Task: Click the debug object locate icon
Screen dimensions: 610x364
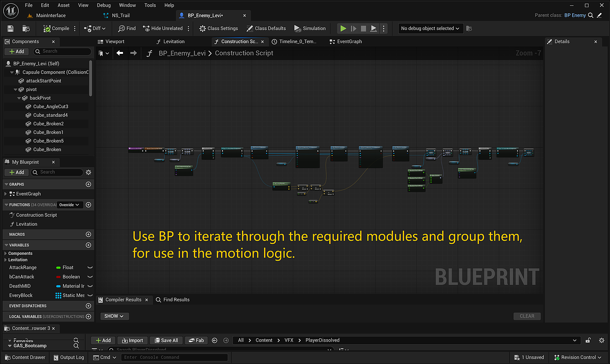Action: click(x=469, y=29)
